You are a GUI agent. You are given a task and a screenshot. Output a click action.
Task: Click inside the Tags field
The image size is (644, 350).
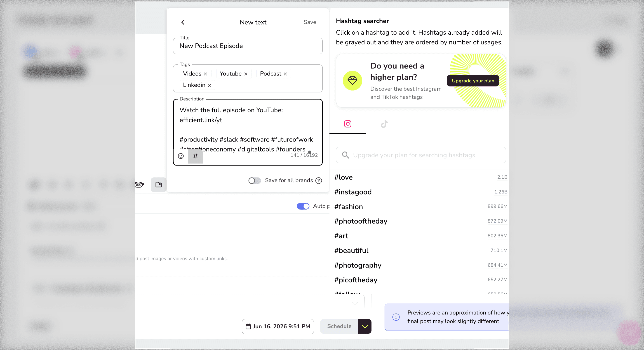pos(248,78)
